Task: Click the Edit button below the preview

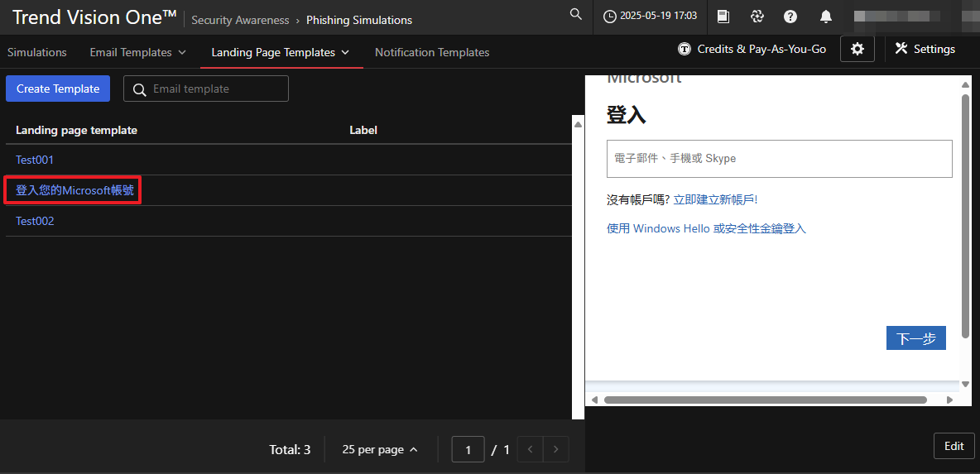Action: click(x=954, y=446)
